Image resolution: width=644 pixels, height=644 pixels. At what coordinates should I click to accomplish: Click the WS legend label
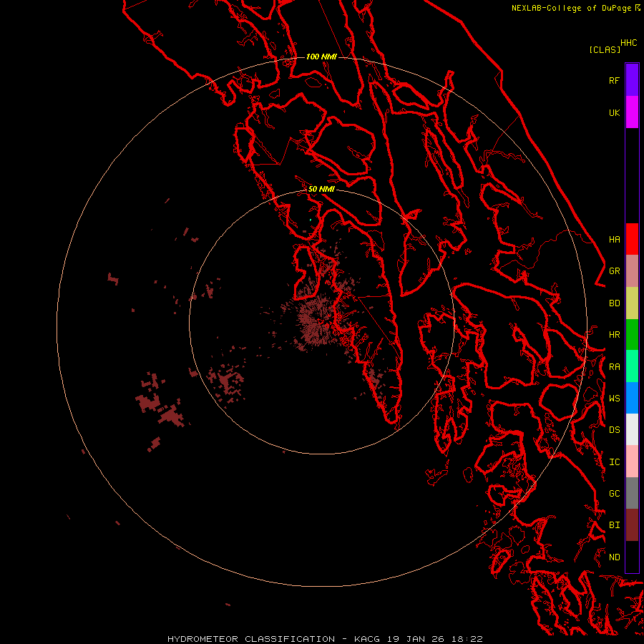(x=614, y=398)
